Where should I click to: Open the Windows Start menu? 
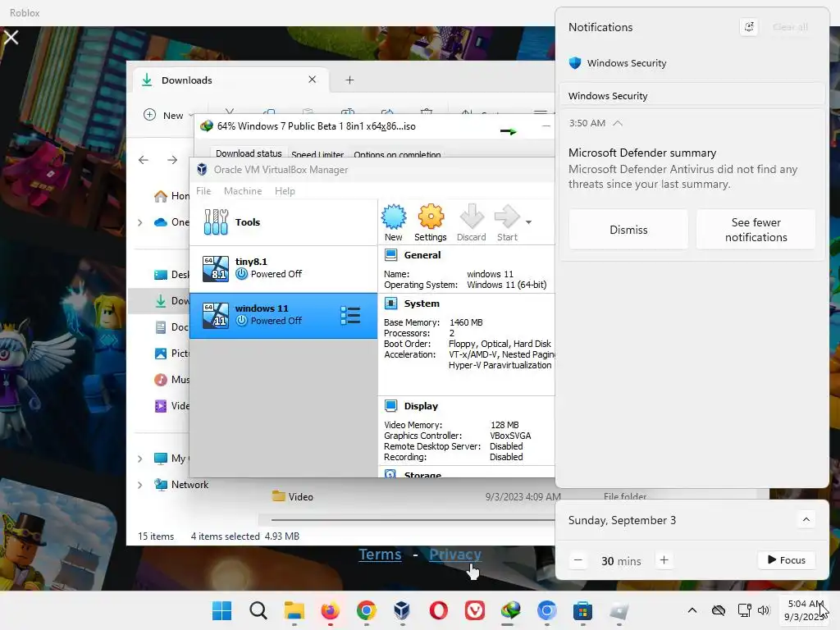coord(221,610)
